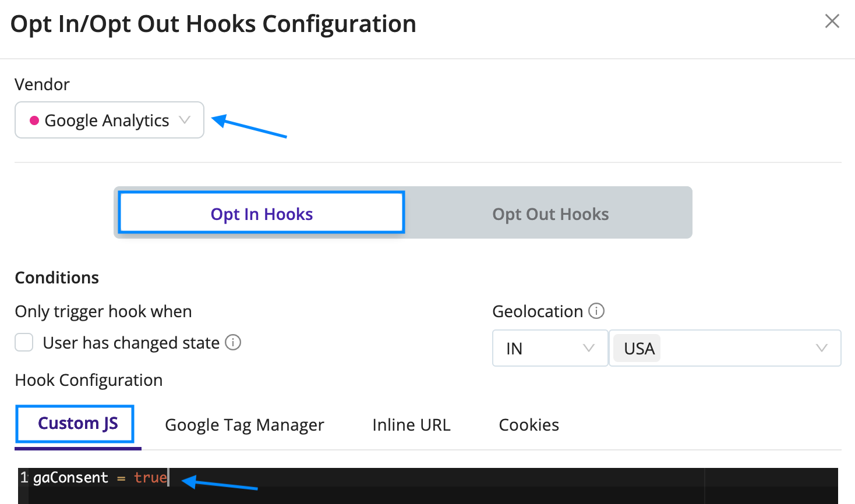Click info icon beside User has changed state
The width and height of the screenshot is (855, 504).
click(233, 342)
